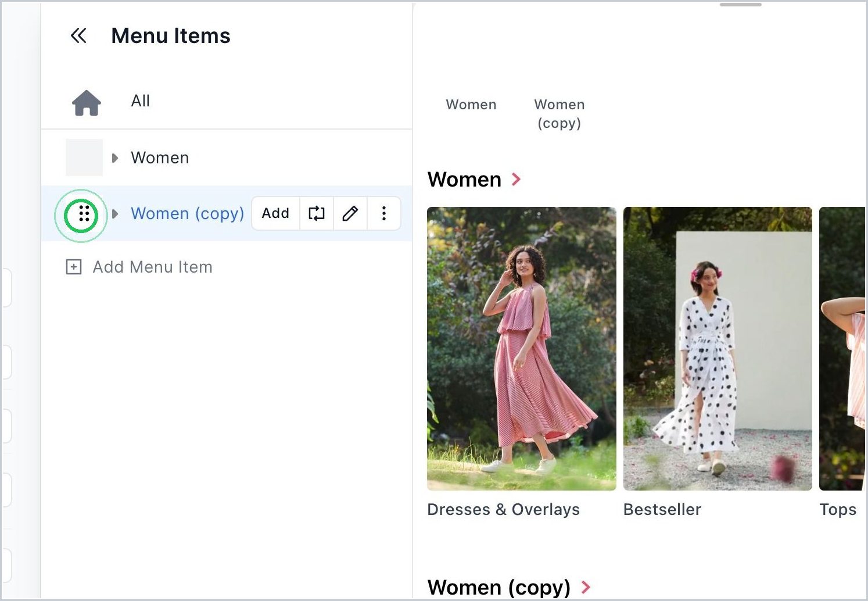This screenshot has height=601, width=868.
Task: Select the All menu entry
Action: [x=141, y=101]
